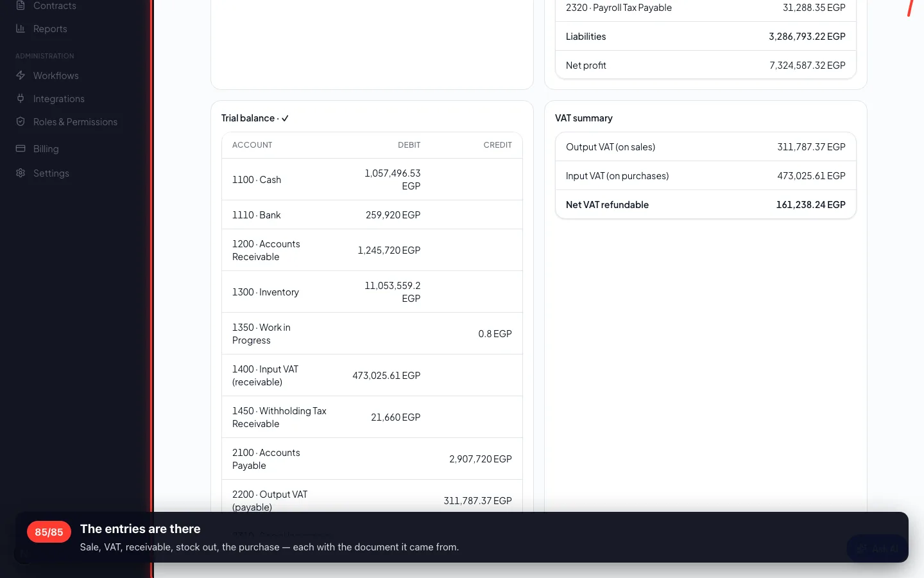Click the Withholding Tax debit 21,660 EGP

point(395,417)
